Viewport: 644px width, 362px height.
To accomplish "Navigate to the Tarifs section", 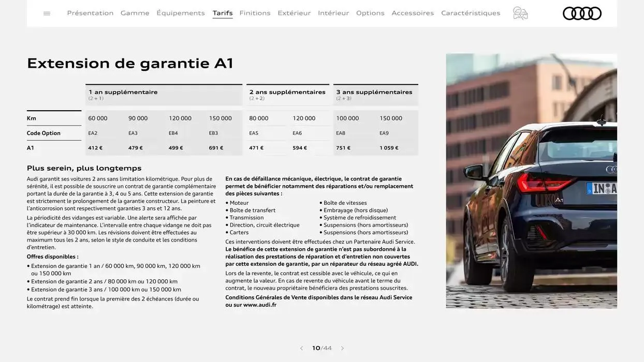I will (223, 12).
